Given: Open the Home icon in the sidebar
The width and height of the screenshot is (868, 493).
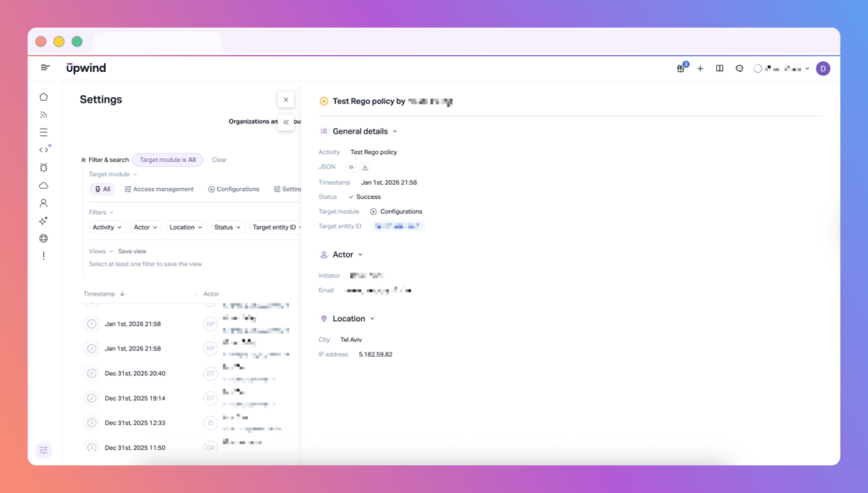Looking at the screenshot, I should tap(43, 97).
